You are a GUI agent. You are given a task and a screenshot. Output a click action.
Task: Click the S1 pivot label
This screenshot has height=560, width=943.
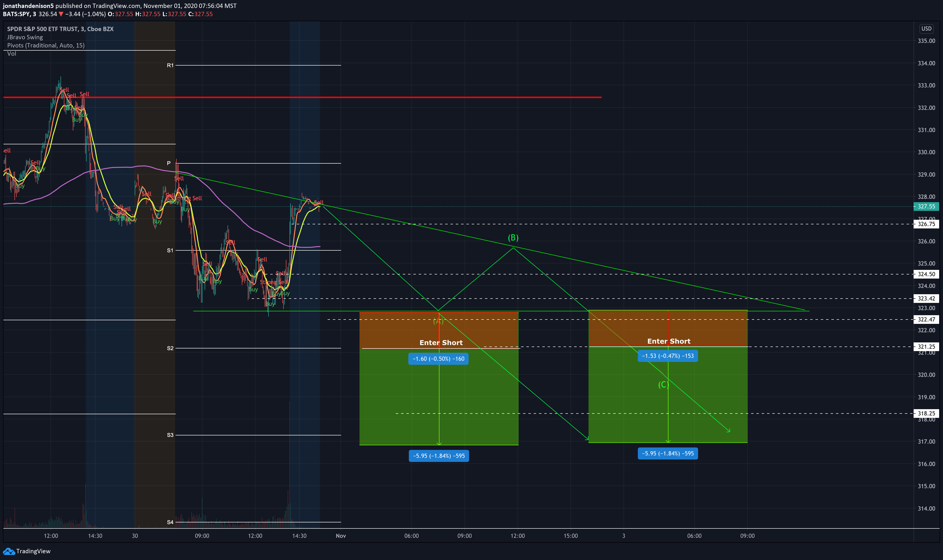tap(170, 250)
